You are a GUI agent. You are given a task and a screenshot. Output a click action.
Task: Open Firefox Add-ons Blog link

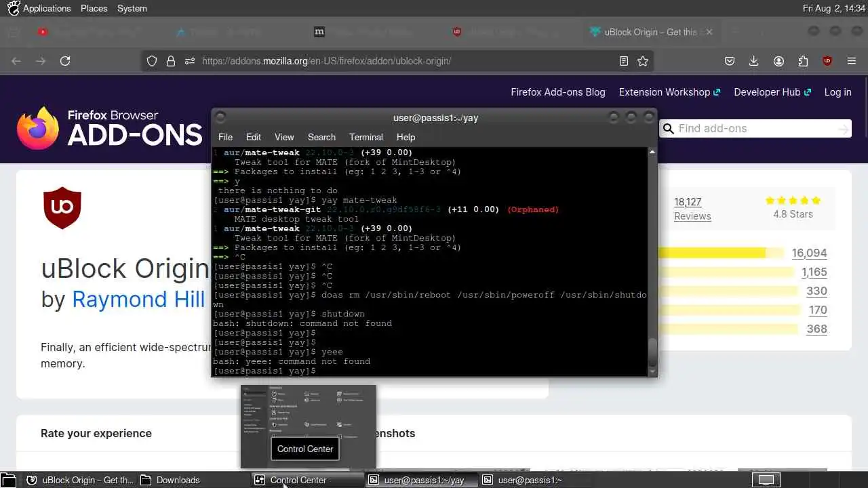pos(558,92)
